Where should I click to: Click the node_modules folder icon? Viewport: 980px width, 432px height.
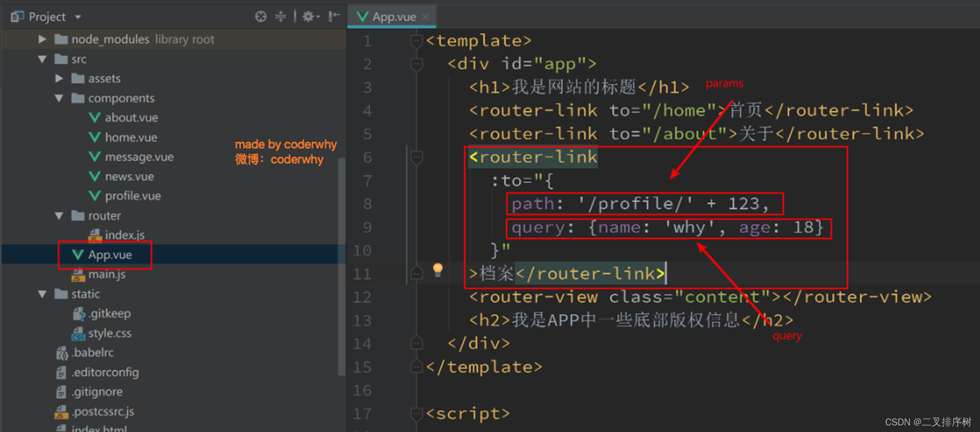tap(61, 39)
